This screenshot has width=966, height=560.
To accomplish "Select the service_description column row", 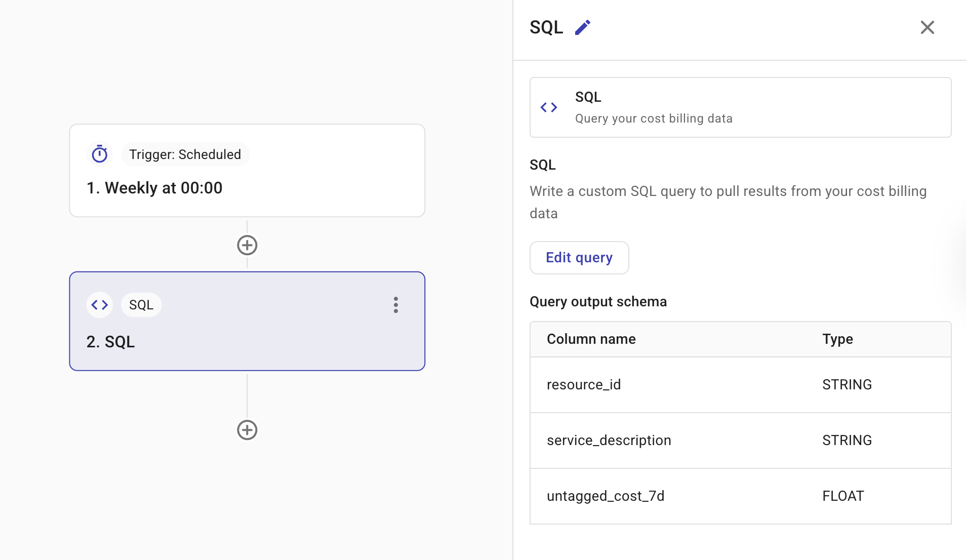I will (741, 441).
